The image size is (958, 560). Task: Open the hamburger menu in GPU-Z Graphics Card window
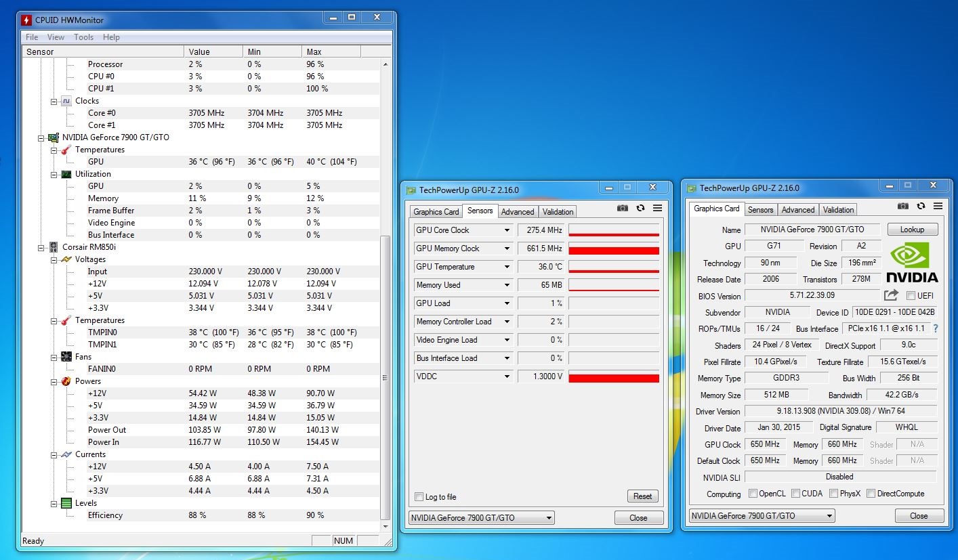[938, 206]
